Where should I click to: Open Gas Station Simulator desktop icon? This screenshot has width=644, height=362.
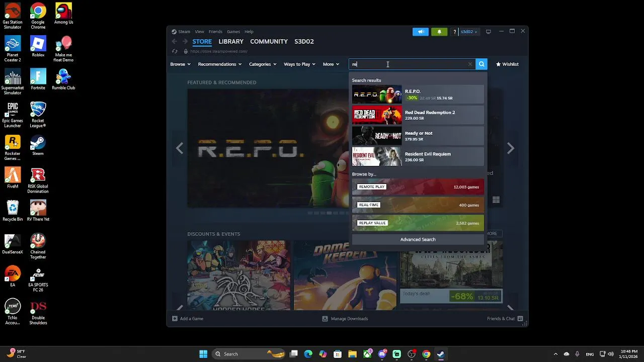pyautogui.click(x=13, y=17)
